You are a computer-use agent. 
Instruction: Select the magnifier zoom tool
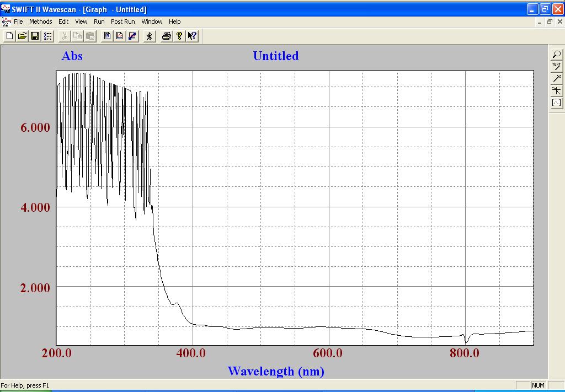coord(557,55)
